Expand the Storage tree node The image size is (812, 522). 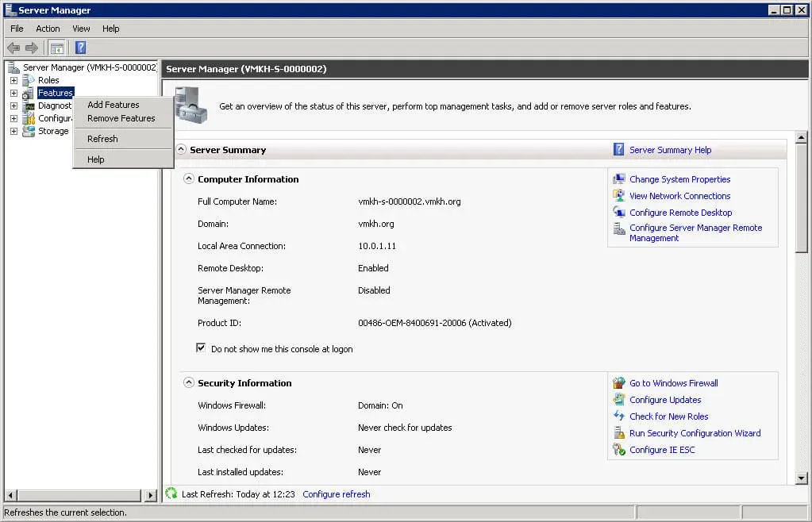[x=14, y=132]
